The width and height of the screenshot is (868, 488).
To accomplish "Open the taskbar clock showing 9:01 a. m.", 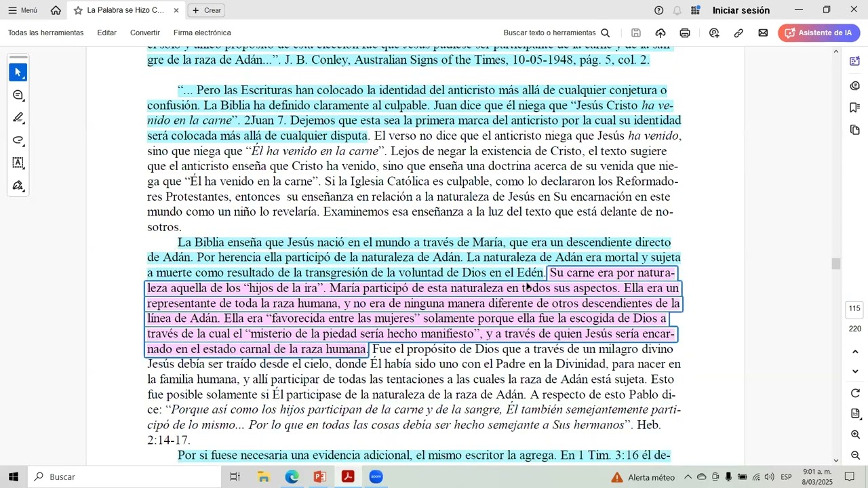I will click(817, 477).
